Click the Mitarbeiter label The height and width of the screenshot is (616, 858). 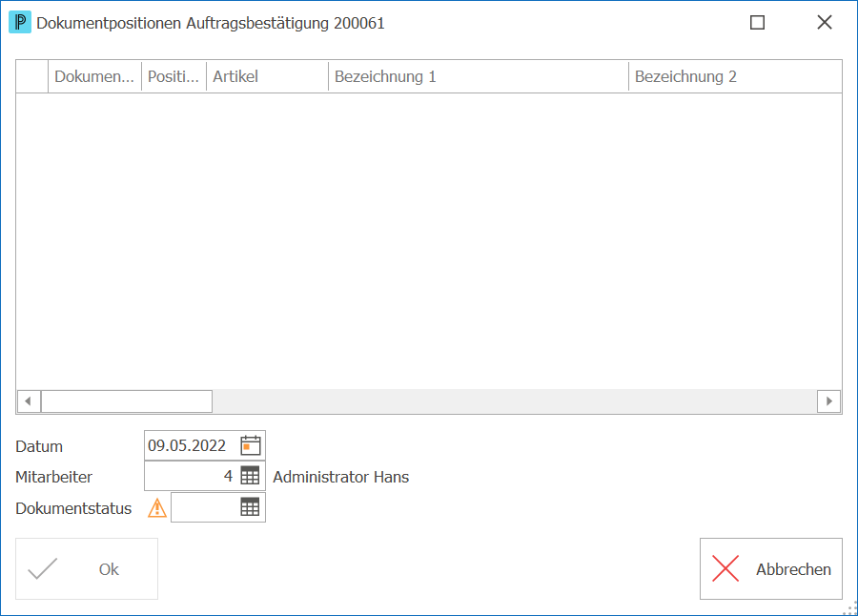[x=53, y=477]
